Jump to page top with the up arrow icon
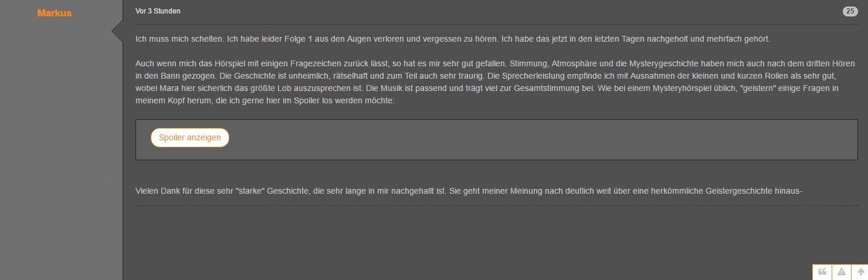Image resolution: width=868 pixels, height=280 pixels. pyautogui.click(x=860, y=272)
